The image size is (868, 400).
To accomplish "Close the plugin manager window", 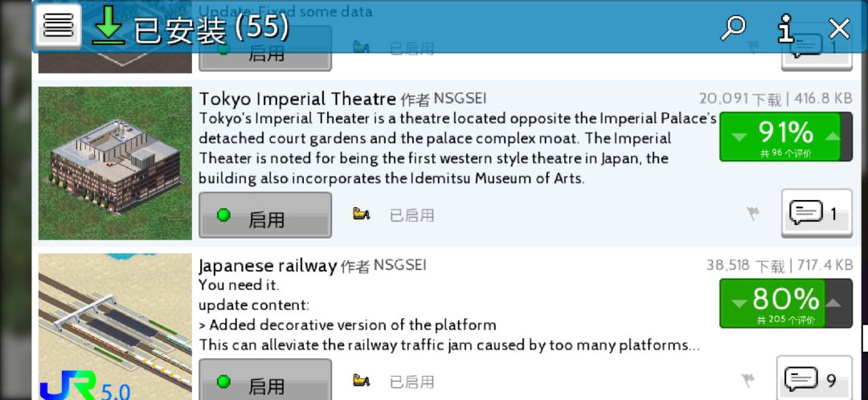I will coord(839,29).
